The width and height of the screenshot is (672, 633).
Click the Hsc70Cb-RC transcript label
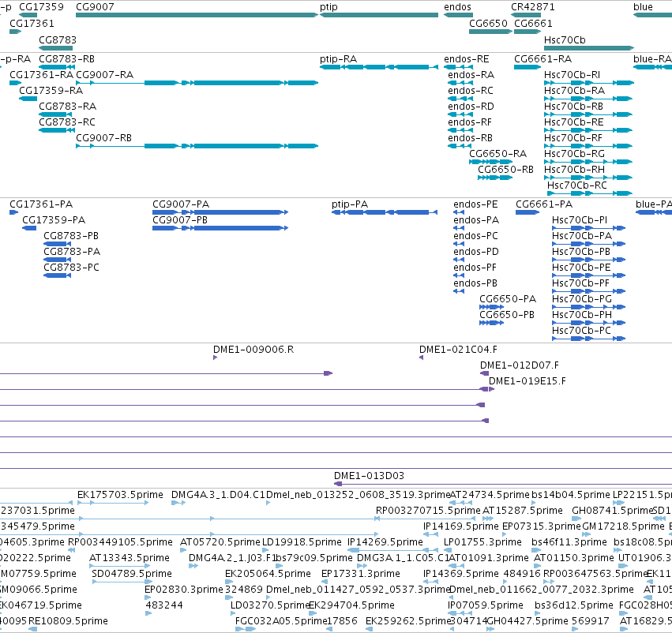click(x=577, y=185)
